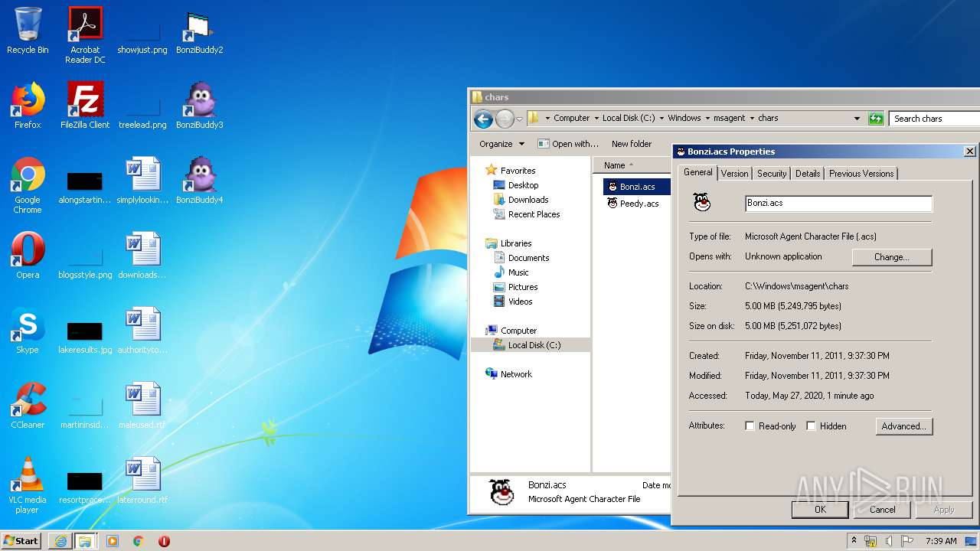Click the Change... button
Viewport: 980px width, 551px height.
pos(892,257)
